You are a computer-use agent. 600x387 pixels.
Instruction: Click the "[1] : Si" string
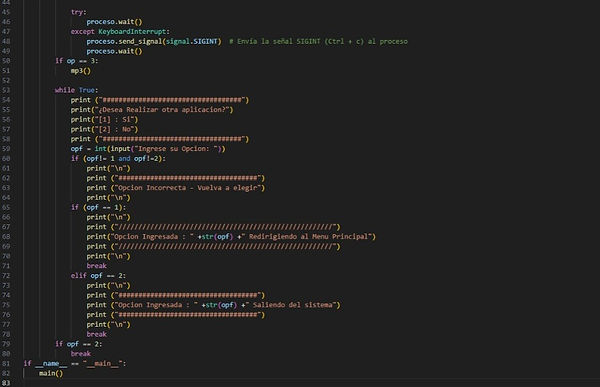point(114,119)
